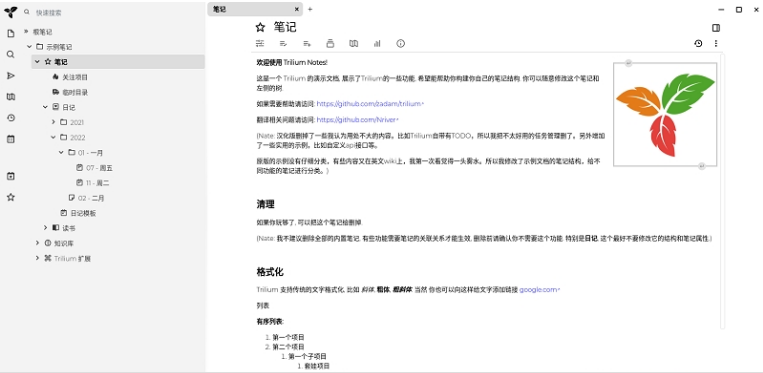Click the note content vertical scrollbar
Viewport: 763px width, 373px height.
tap(723, 191)
